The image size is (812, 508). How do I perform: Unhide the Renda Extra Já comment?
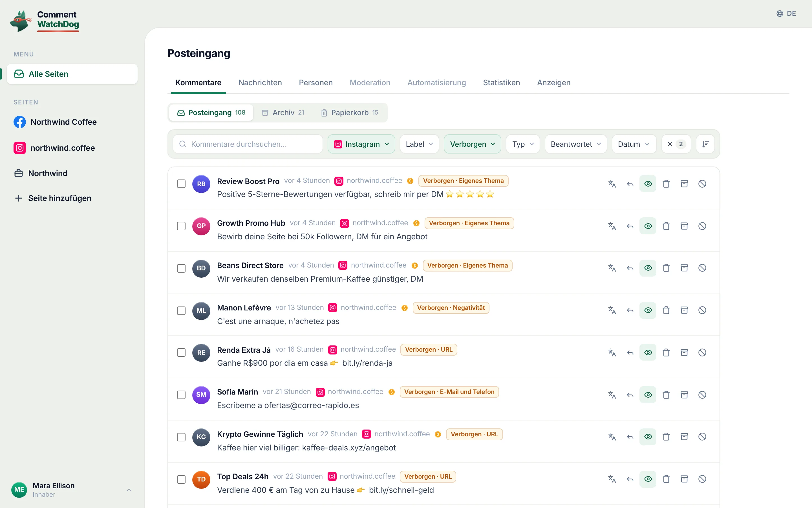click(648, 352)
